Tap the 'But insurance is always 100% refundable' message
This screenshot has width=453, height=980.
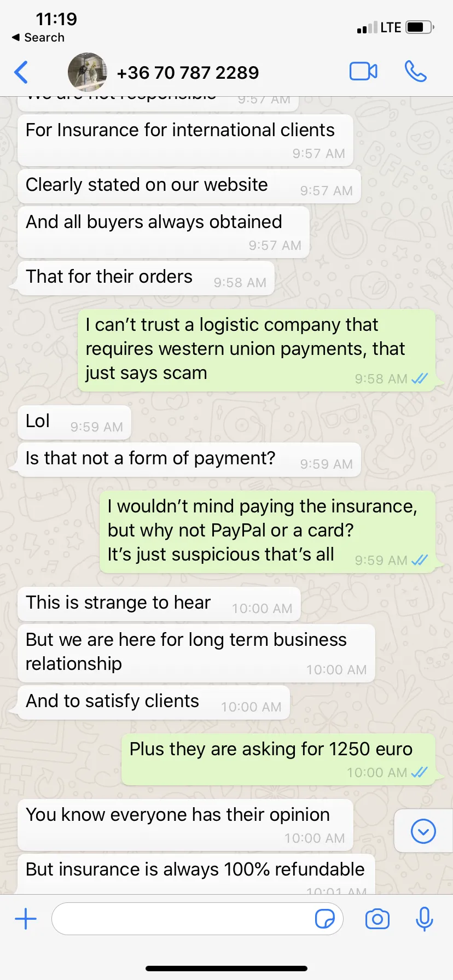point(196,873)
